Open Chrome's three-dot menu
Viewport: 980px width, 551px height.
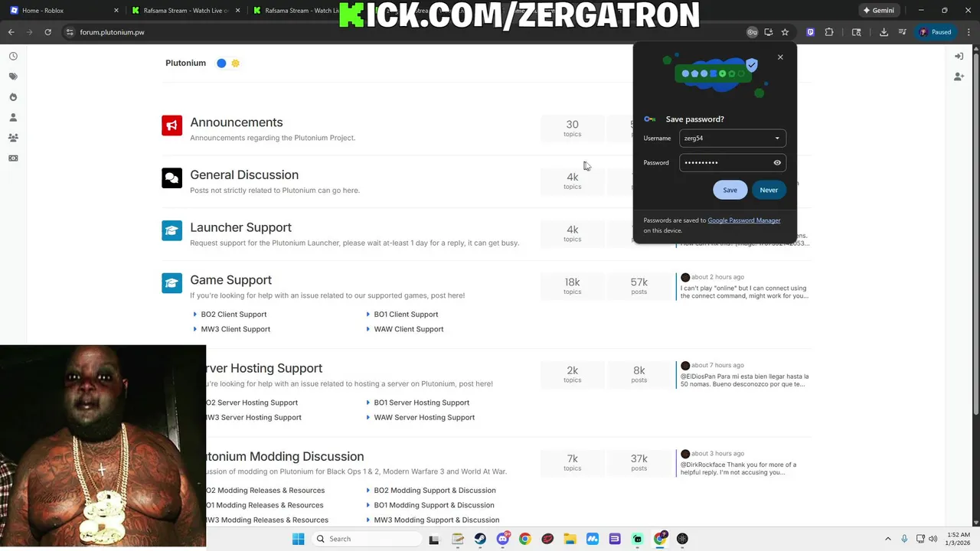pyautogui.click(x=969, y=32)
